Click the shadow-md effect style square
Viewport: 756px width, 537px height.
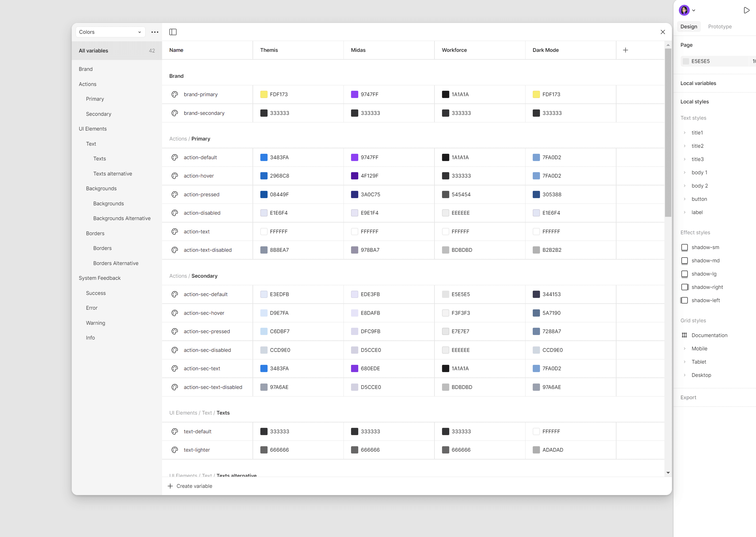[x=684, y=261]
